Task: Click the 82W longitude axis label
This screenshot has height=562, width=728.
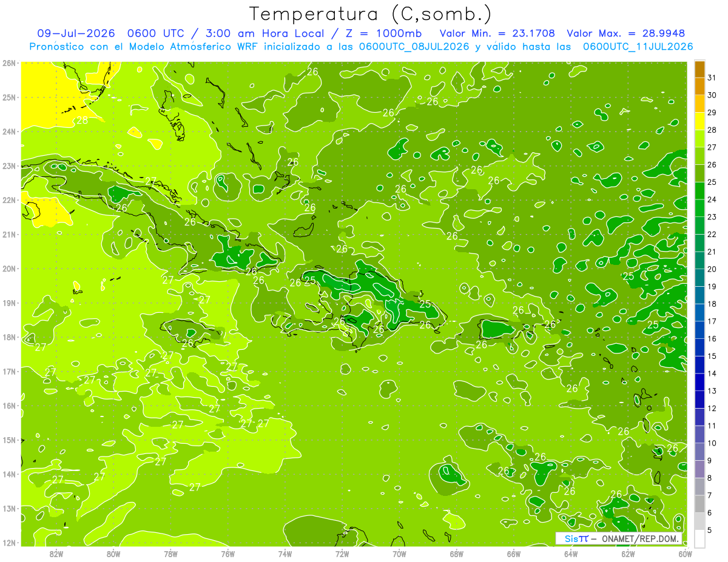Action: pyautogui.click(x=56, y=554)
